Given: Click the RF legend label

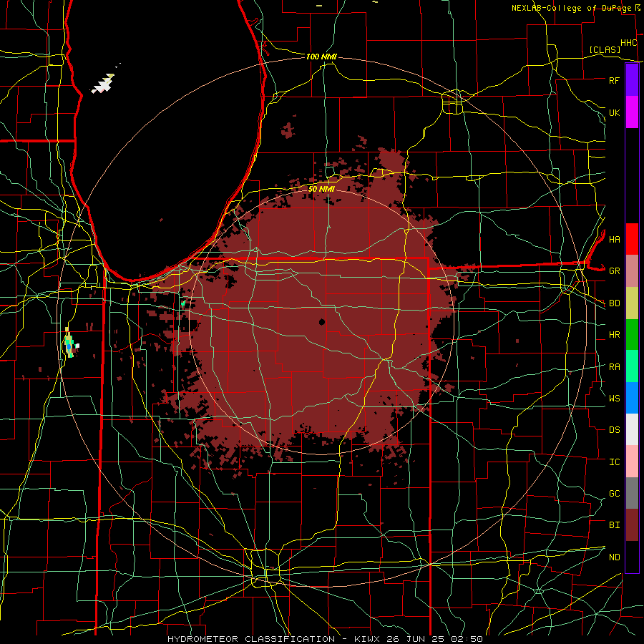Looking at the screenshot, I should click(614, 80).
